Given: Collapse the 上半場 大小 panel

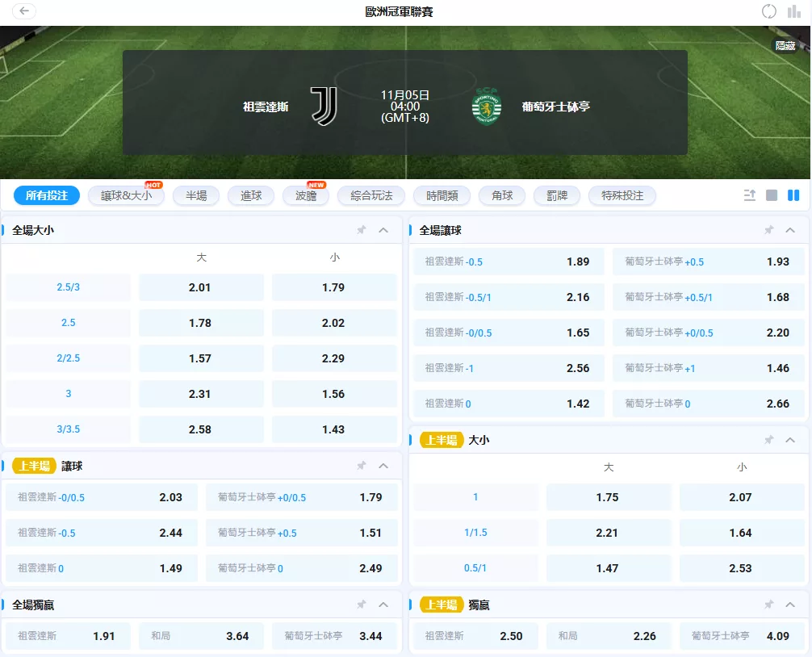Looking at the screenshot, I should [x=791, y=439].
